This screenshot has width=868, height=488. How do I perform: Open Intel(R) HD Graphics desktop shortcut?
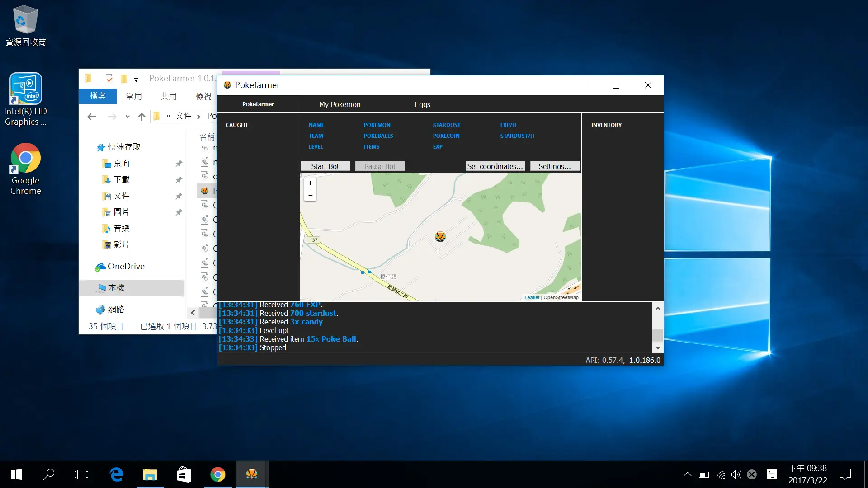[x=25, y=99]
